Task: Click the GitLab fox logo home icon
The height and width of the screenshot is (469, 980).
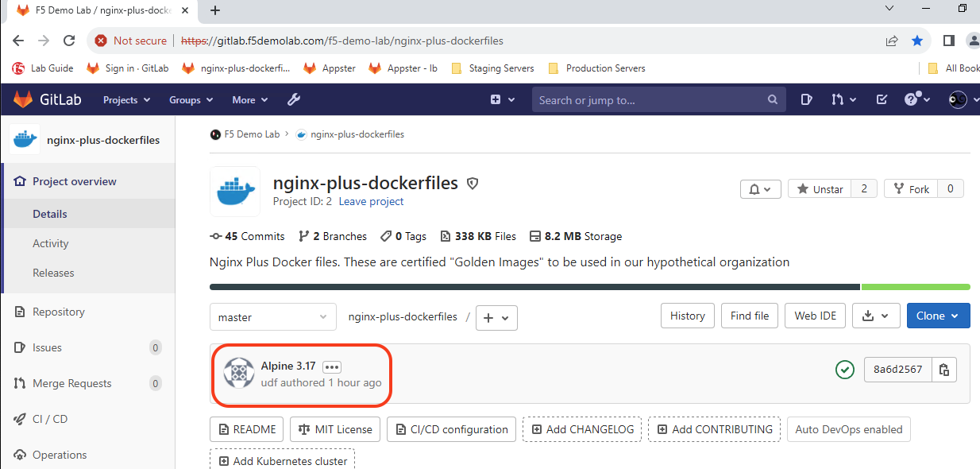Action: 23,100
